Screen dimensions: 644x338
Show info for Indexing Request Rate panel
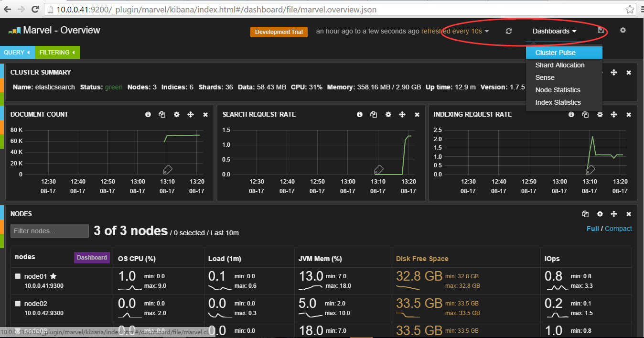coord(571,115)
